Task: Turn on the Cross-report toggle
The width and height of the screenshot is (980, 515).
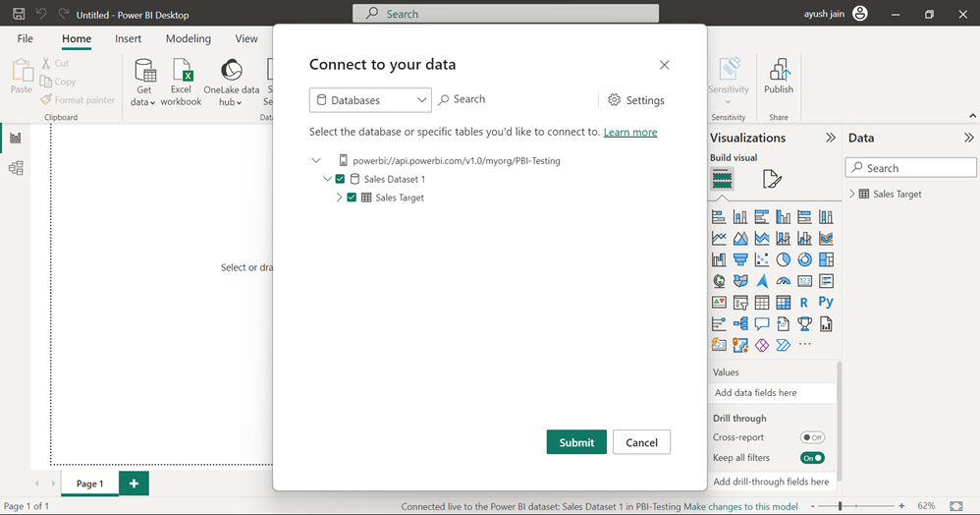Action: point(812,437)
